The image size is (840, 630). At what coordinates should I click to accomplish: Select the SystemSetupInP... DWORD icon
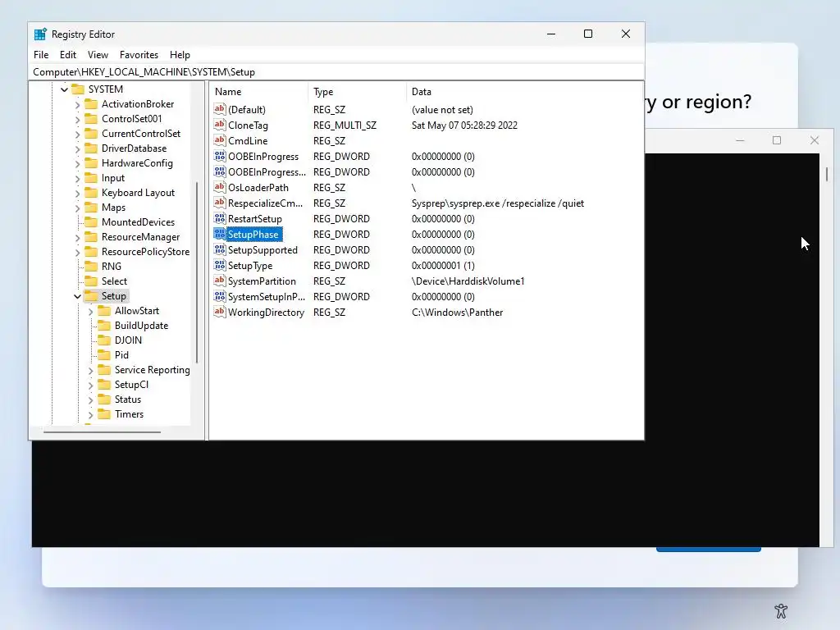tap(220, 296)
